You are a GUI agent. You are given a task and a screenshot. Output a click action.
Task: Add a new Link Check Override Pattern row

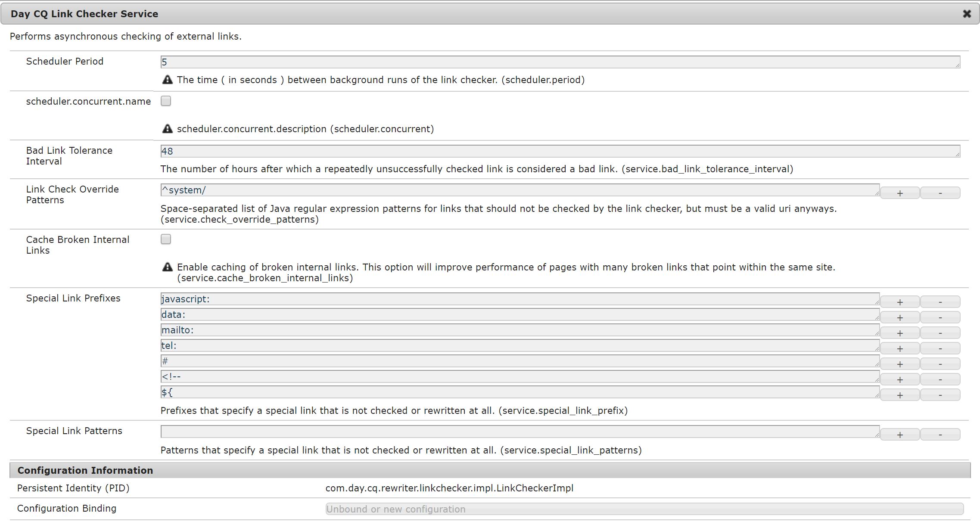pos(899,193)
